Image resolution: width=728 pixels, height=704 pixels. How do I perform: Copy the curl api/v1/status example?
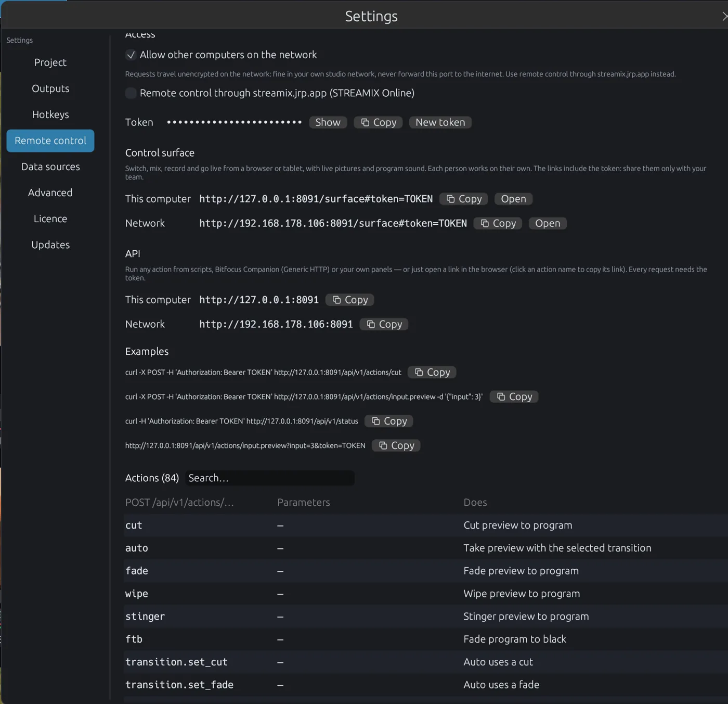pos(388,421)
